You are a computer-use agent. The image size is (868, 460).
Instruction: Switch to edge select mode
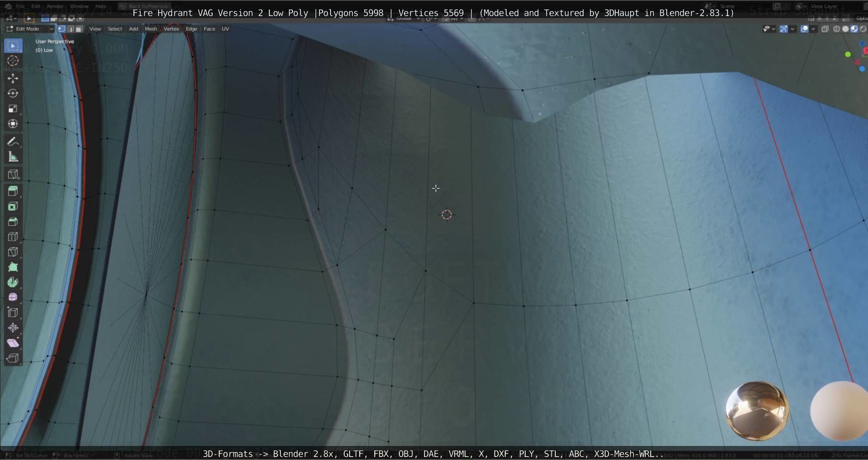tap(70, 29)
